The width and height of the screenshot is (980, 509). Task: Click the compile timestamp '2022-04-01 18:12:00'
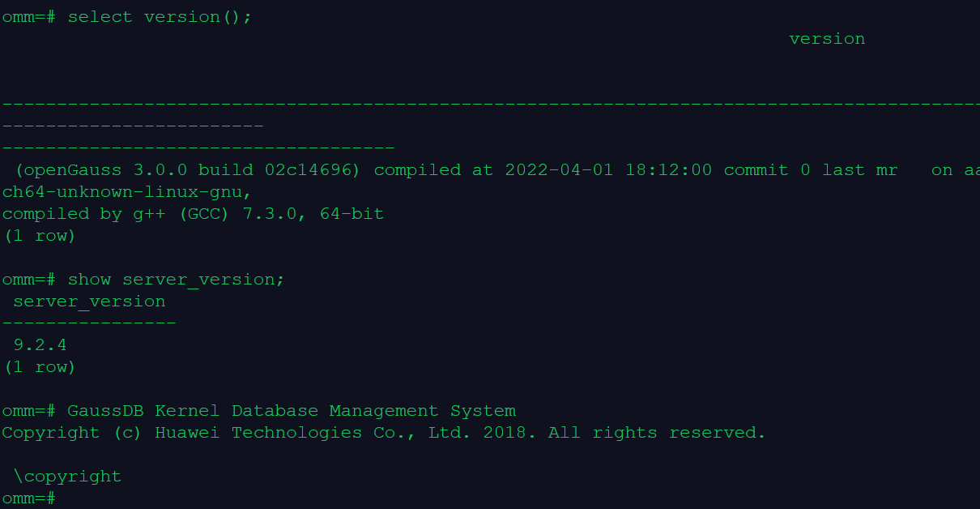608,170
